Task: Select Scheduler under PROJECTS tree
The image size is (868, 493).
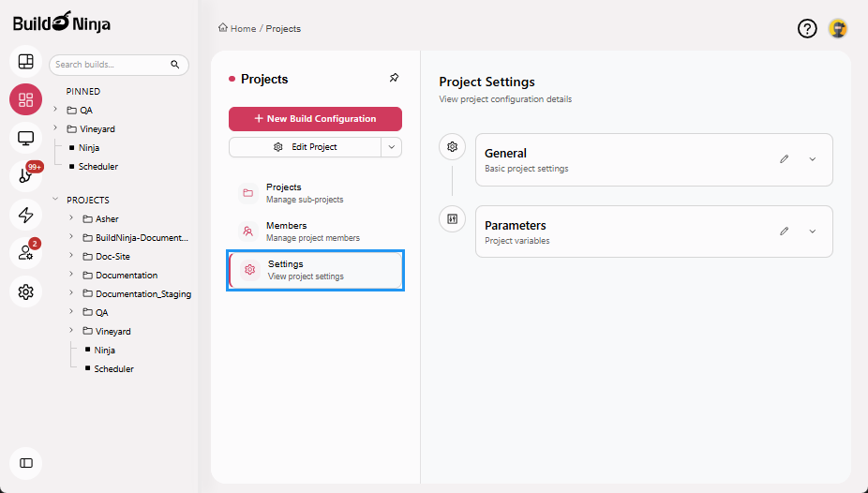Action: pyautogui.click(x=113, y=369)
